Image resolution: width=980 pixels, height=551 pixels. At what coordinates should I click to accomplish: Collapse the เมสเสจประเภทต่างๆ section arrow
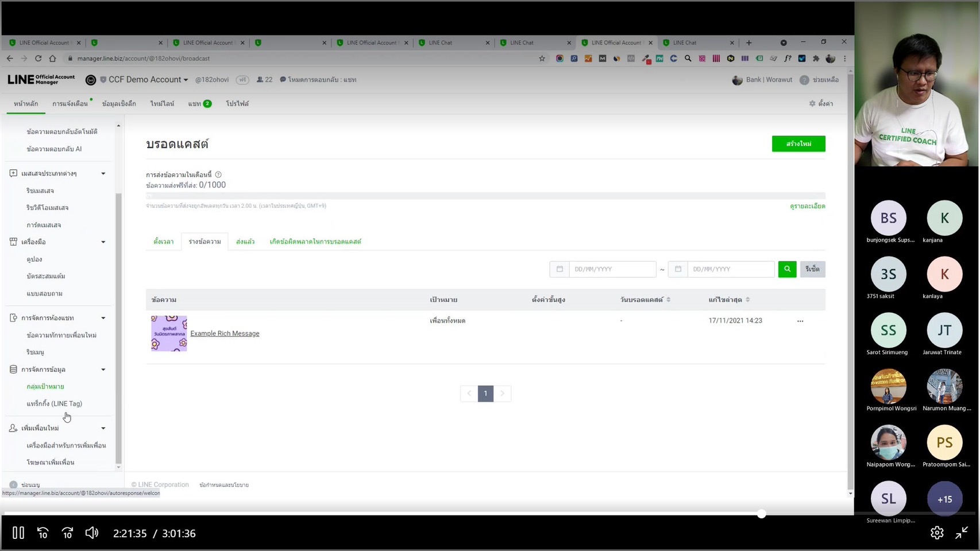tap(103, 173)
